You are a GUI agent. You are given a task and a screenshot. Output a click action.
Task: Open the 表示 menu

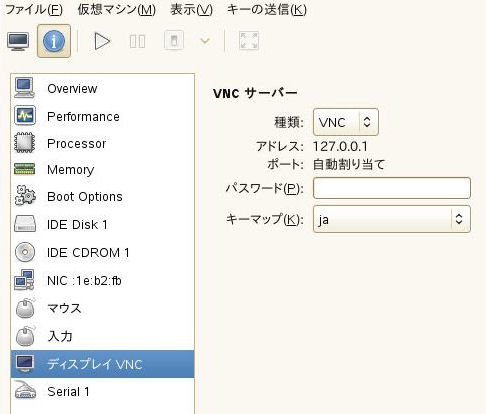click(191, 9)
